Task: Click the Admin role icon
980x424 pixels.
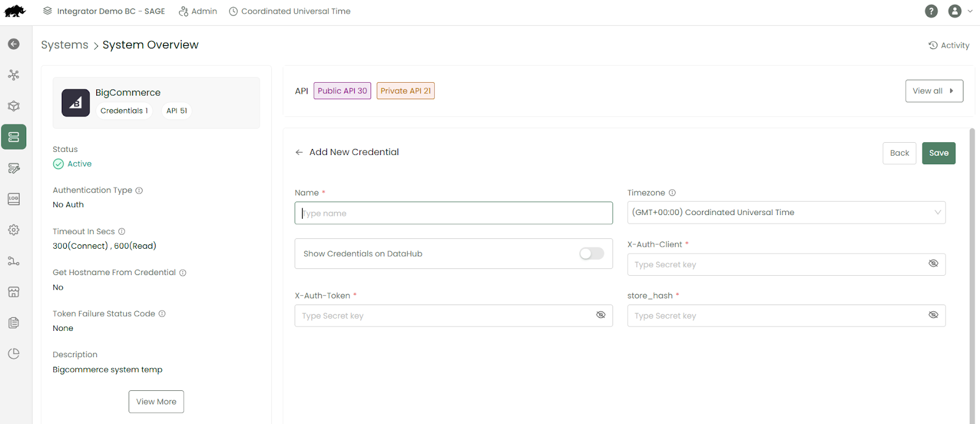Action: pyautogui.click(x=183, y=11)
